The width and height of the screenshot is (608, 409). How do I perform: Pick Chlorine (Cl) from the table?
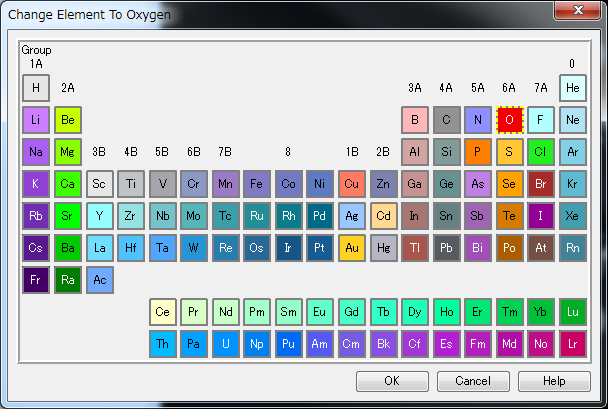point(541,152)
